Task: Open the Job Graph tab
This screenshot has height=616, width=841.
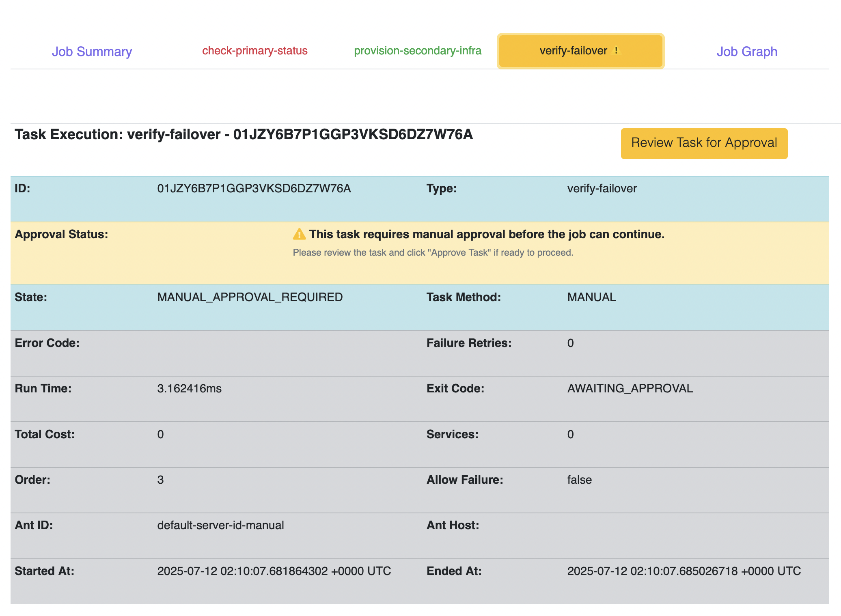Action: click(746, 52)
